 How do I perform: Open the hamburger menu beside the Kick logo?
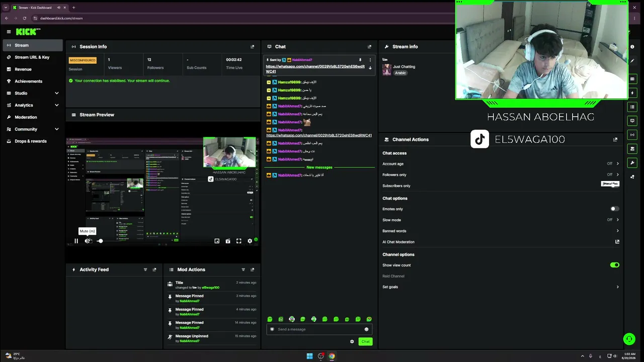[x=9, y=32]
